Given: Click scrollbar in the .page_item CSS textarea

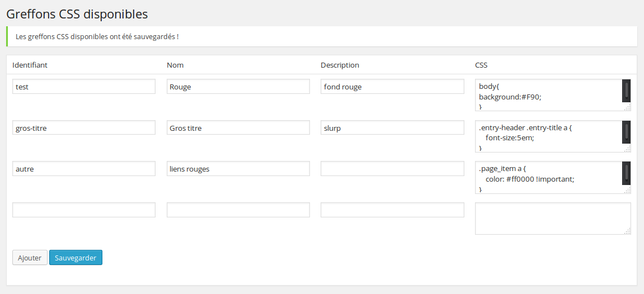Looking at the screenshot, I should click(x=626, y=173).
